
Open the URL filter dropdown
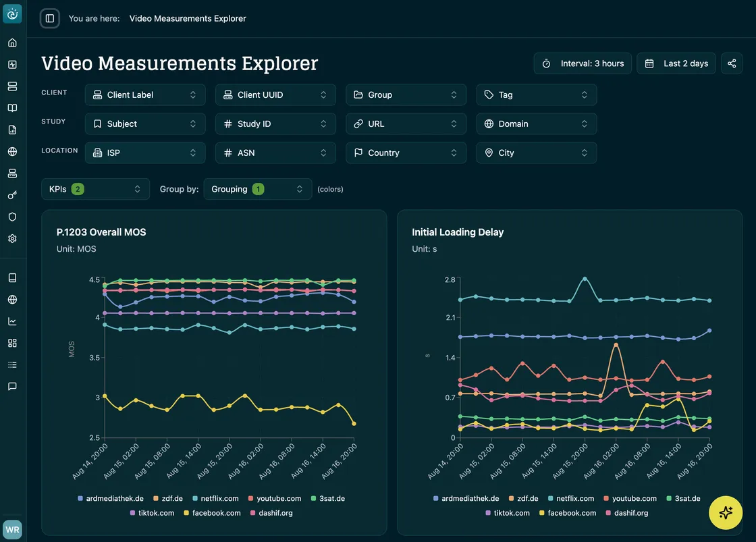pyautogui.click(x=406, y=124)
